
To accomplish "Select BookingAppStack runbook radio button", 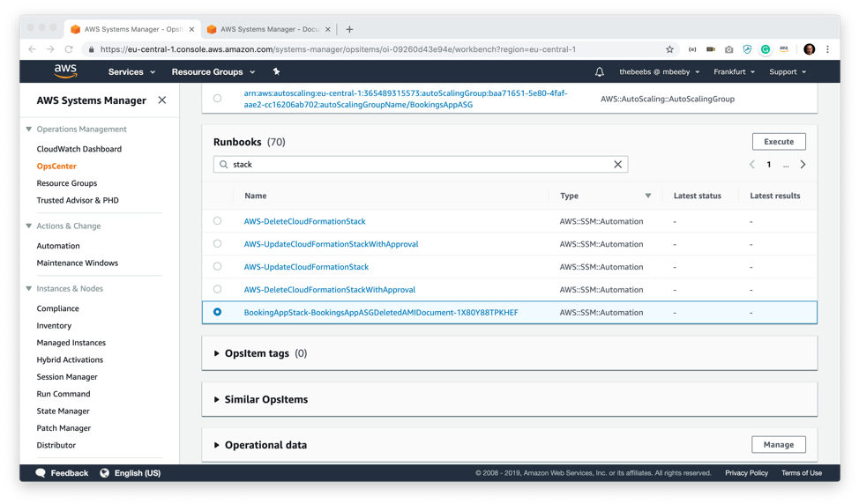I will pyautogui.click(x=218, y=312).
